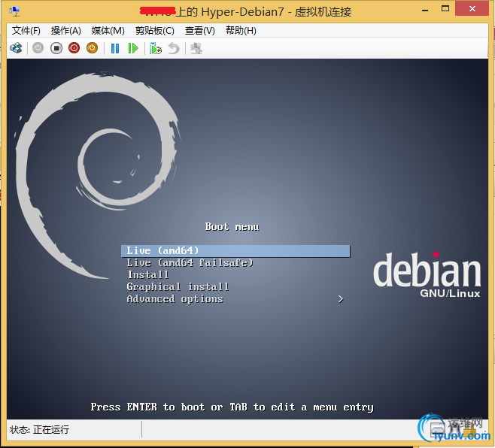Click the Ctrl+Alt+Del toolbar icon
Image resolution: width=495 pixels, height=448 pixels.
point(16,48)
